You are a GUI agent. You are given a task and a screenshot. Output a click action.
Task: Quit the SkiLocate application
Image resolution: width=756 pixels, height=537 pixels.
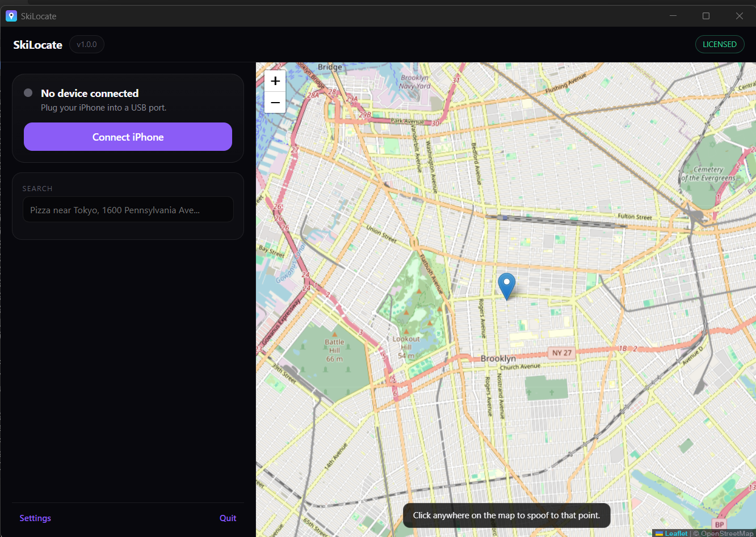coord(228,518)
